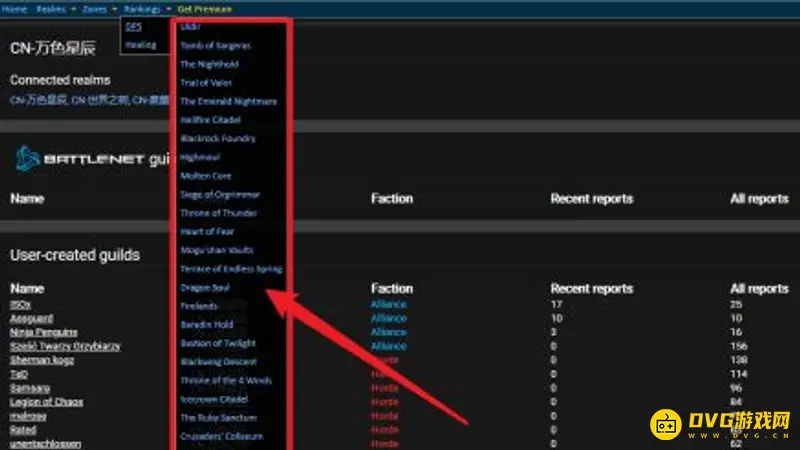Open the Sherman kogz guild link

(x=42, y=360)
